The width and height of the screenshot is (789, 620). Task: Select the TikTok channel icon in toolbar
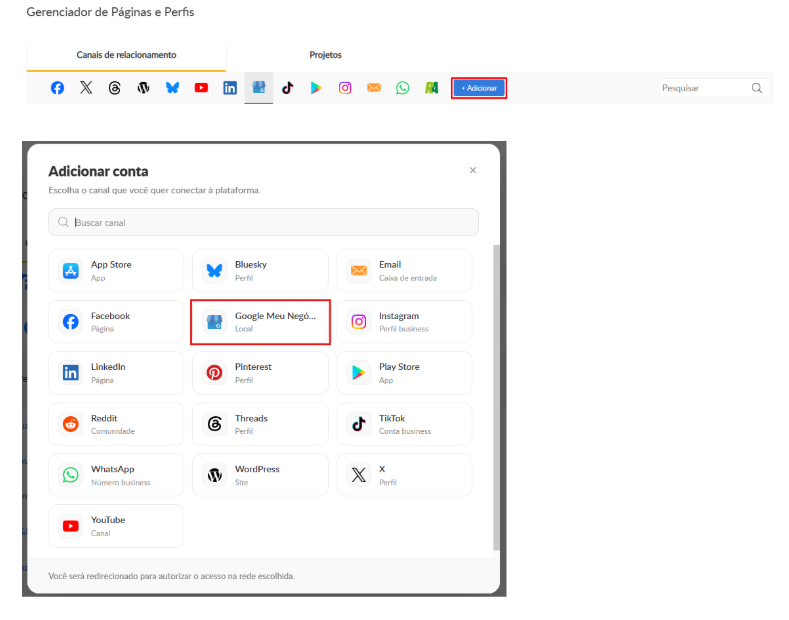287,88
